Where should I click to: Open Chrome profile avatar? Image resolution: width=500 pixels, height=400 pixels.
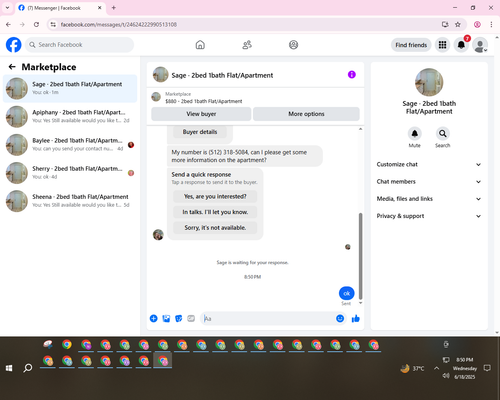(477, 24)
